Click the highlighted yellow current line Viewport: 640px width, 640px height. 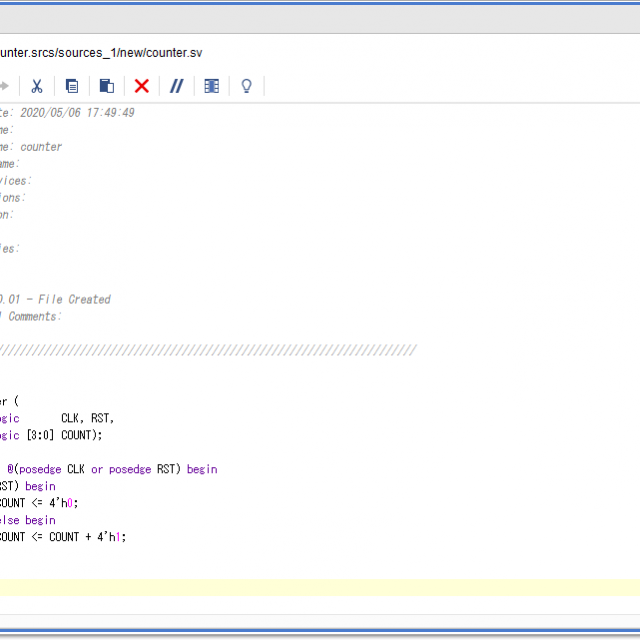coord(320,588)
